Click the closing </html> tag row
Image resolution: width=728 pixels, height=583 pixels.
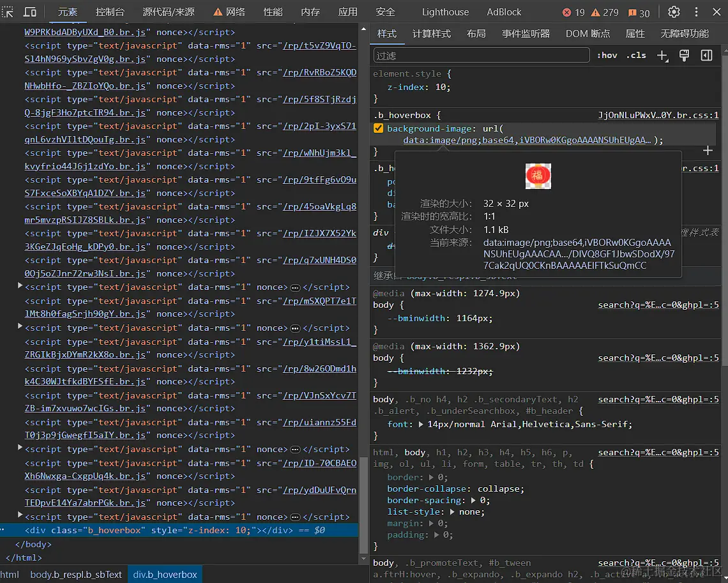tap(24, 557)
